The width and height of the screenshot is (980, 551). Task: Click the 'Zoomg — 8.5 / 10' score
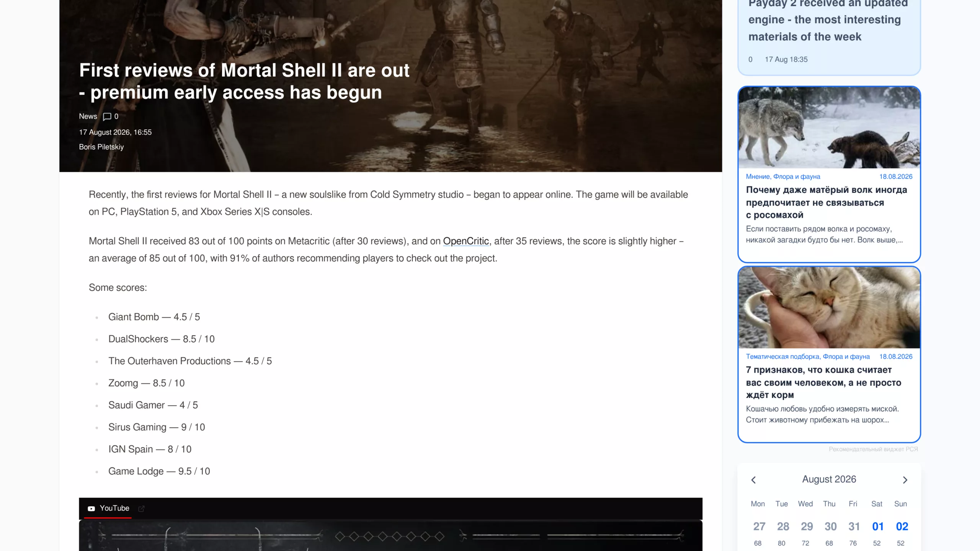[x=146, y=383]
